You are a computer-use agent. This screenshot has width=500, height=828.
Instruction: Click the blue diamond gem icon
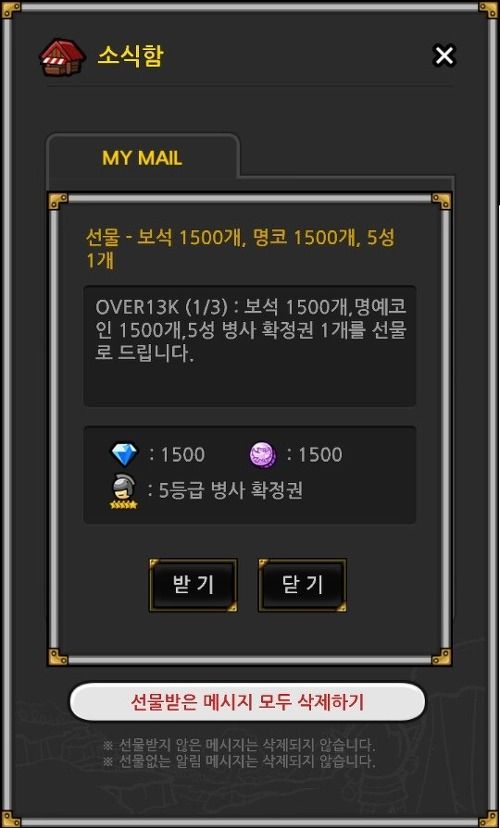125,455
